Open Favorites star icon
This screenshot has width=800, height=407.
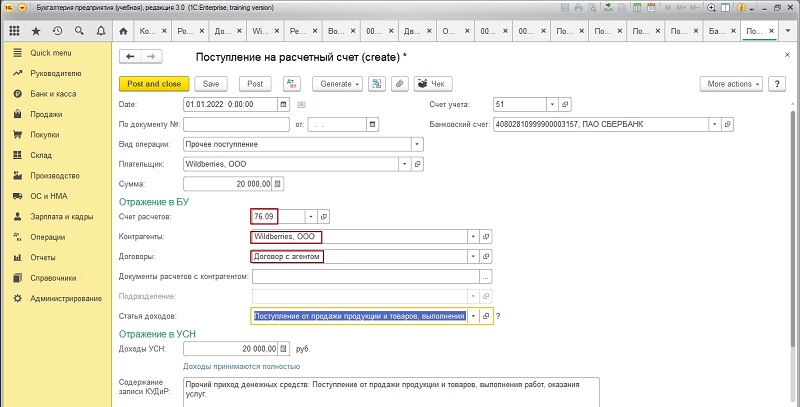[36, 31]
